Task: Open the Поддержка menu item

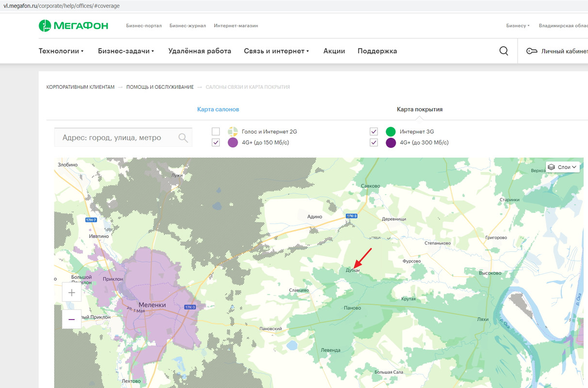Action: [377, 51]
